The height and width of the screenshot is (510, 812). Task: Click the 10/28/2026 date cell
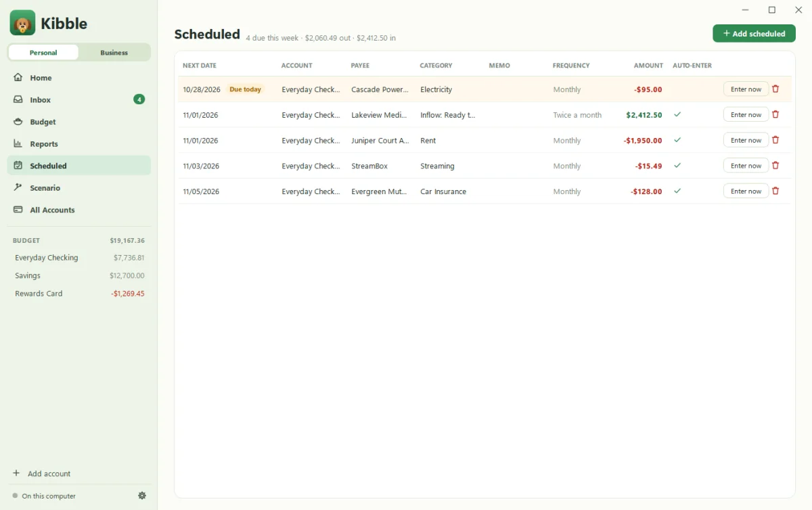202,89
